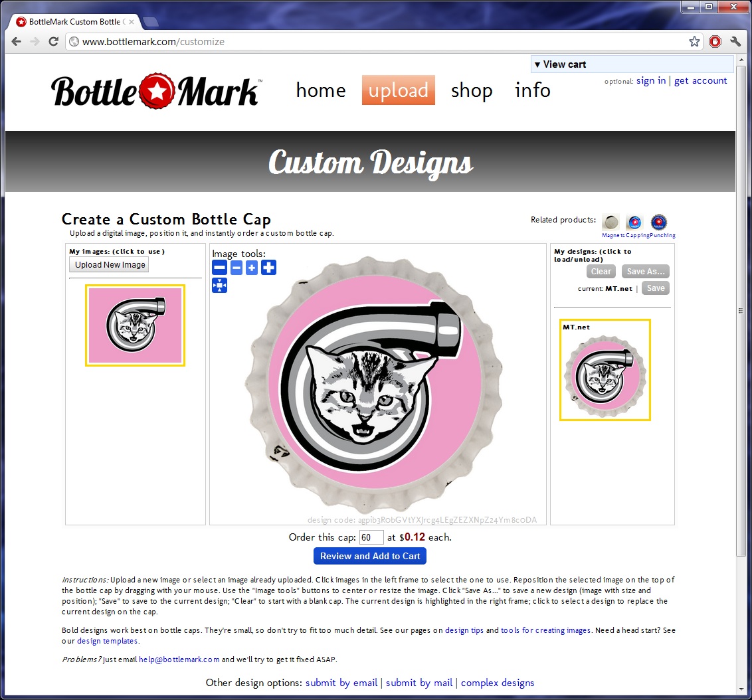Click the Custom Designs banner heading

pos(370,163)
